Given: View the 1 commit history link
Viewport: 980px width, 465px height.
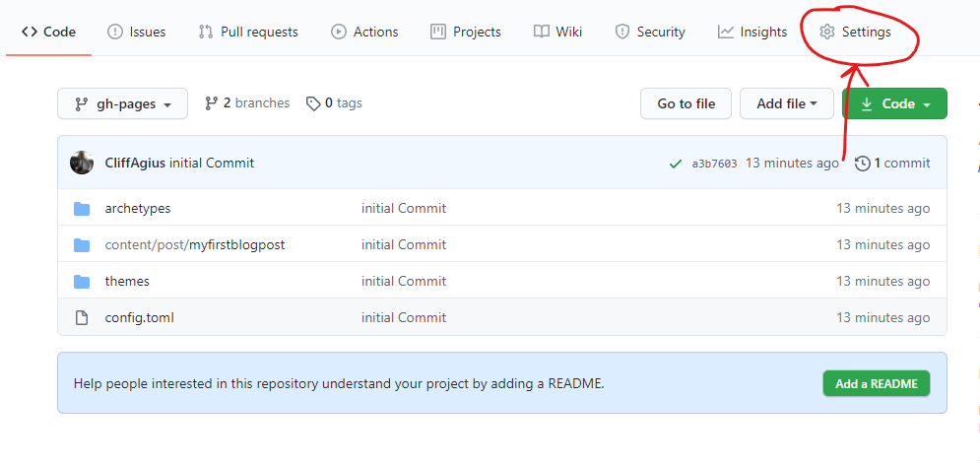Looking at the screenshot, I should pyautogui.click(x=892, y=164).
